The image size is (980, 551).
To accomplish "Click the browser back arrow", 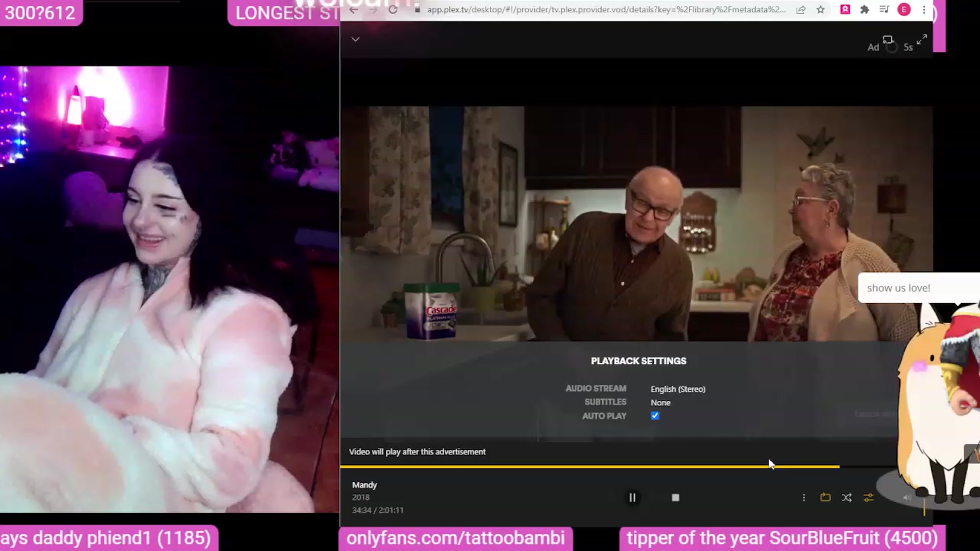I will (354, 10).
